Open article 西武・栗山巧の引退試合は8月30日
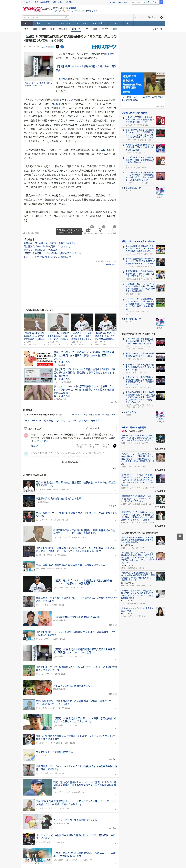Viewport: 186px width, 868px height. tap(72, 565)
